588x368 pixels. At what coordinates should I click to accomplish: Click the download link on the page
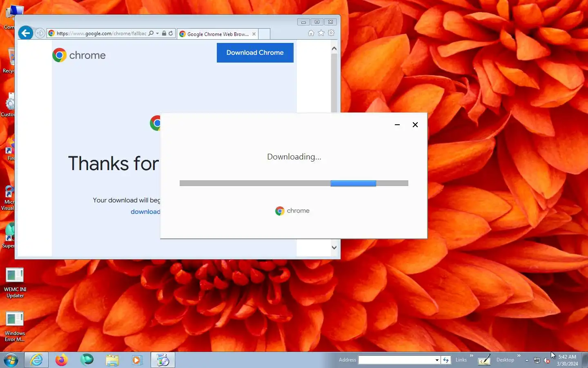tap(145, 211)
